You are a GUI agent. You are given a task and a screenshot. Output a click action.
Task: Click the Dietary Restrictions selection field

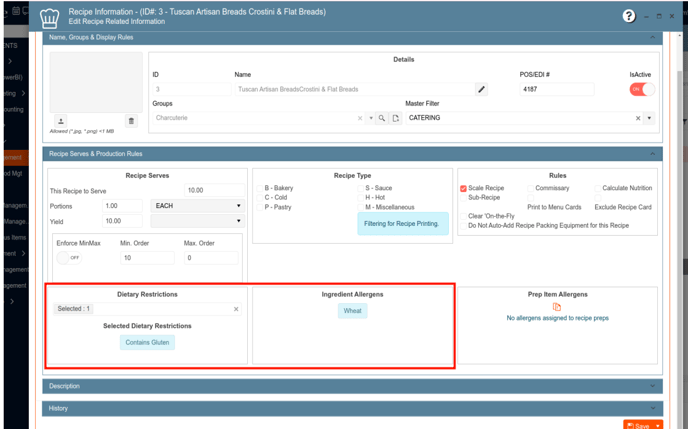[147, 309]
